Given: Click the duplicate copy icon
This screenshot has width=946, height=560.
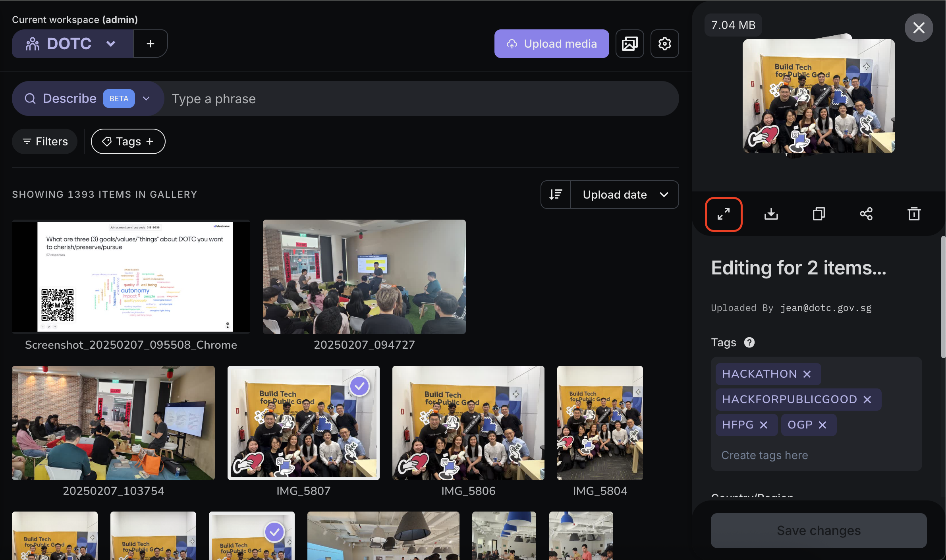Looking at the screenshot, I should (x=819, y=214).
